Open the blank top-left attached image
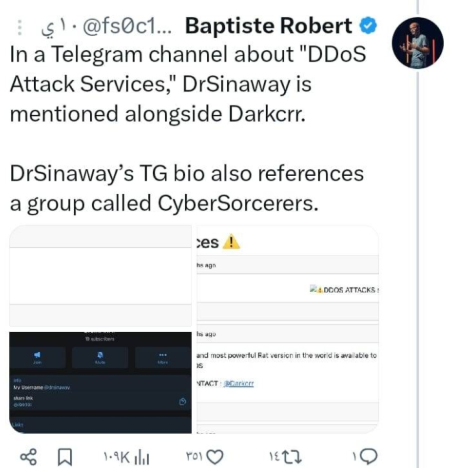The height and width of the screenshot is (468, 454). (x=100, y=276)
